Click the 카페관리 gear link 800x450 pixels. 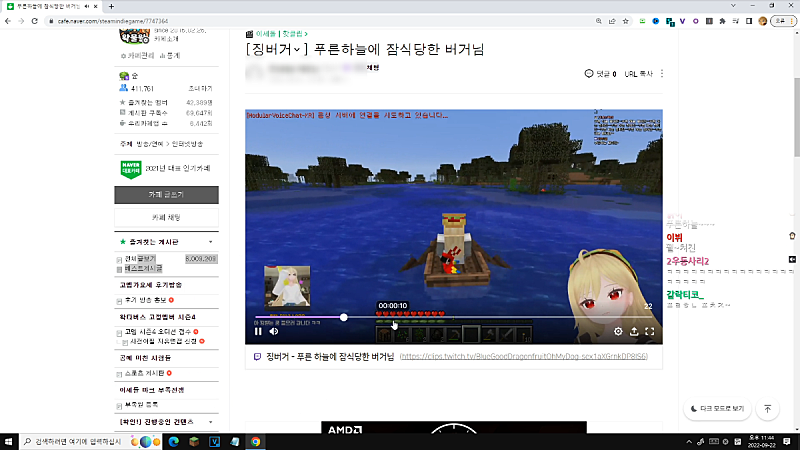pyautogui.click(x=137, y=56)
